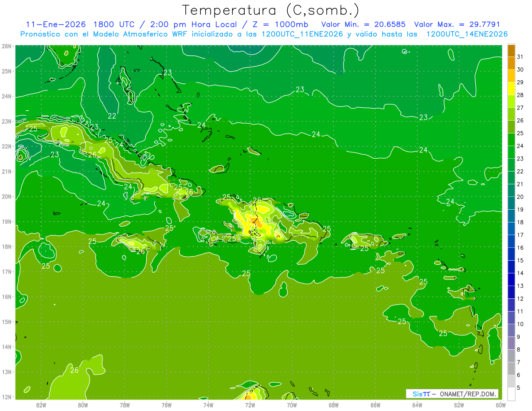The image size is (532, 411).
Task: Click the "22" contour label on the map
Action: (112, 116)
